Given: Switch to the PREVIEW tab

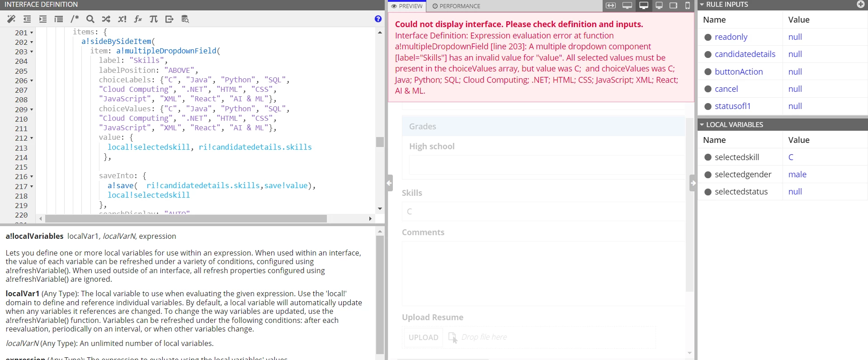Looking at the screenshot, I should pos(407,6).
